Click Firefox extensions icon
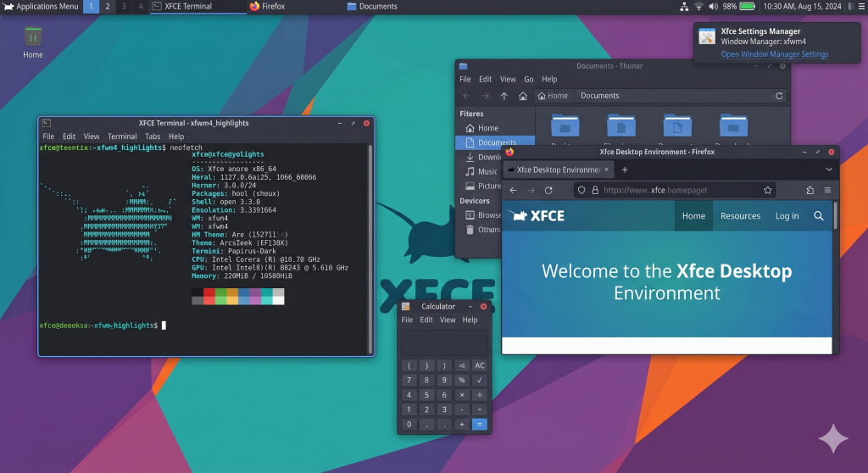Viewport: 868px width, 473px height. pyautogui.click(x=810, y=190)
